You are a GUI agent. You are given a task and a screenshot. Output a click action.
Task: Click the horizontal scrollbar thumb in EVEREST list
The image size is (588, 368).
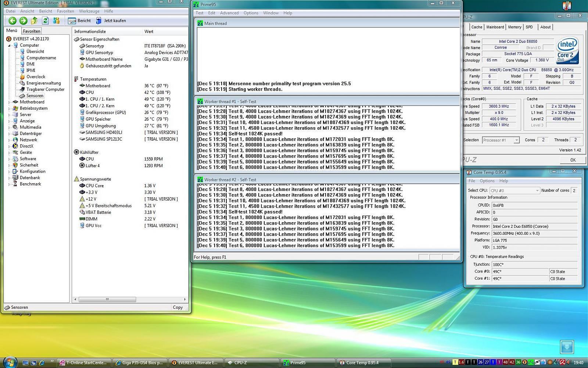coord(107,299)
